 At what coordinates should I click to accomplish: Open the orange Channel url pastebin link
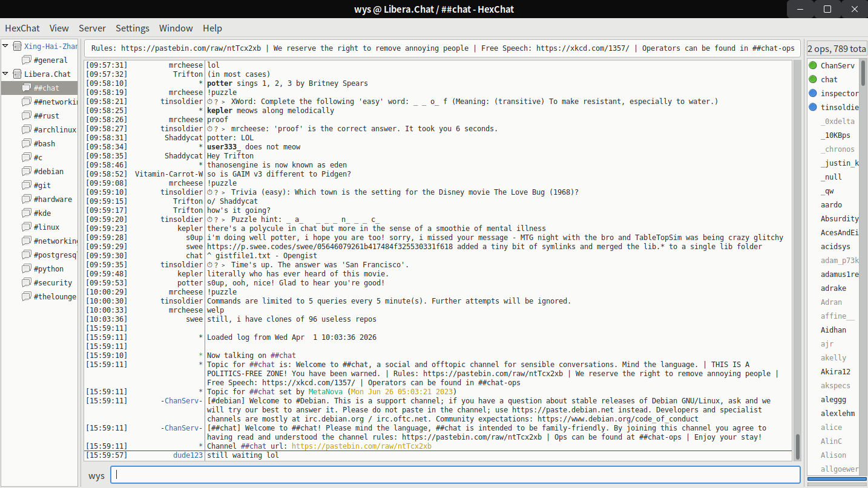click(361, 446)
